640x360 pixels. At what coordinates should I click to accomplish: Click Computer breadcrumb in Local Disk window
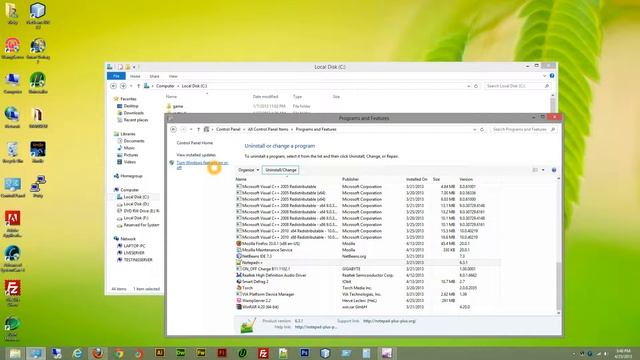tap(165, 86)
